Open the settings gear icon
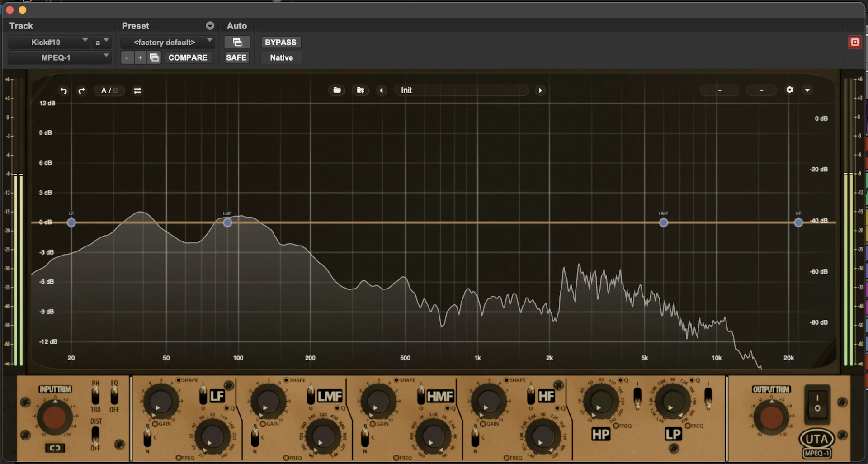 tap(790, 90)
